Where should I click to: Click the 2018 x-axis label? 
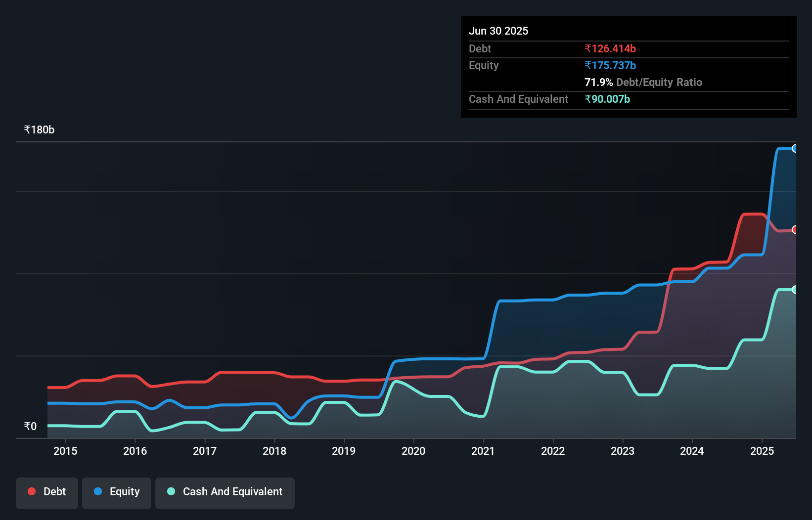pos(274,451)
